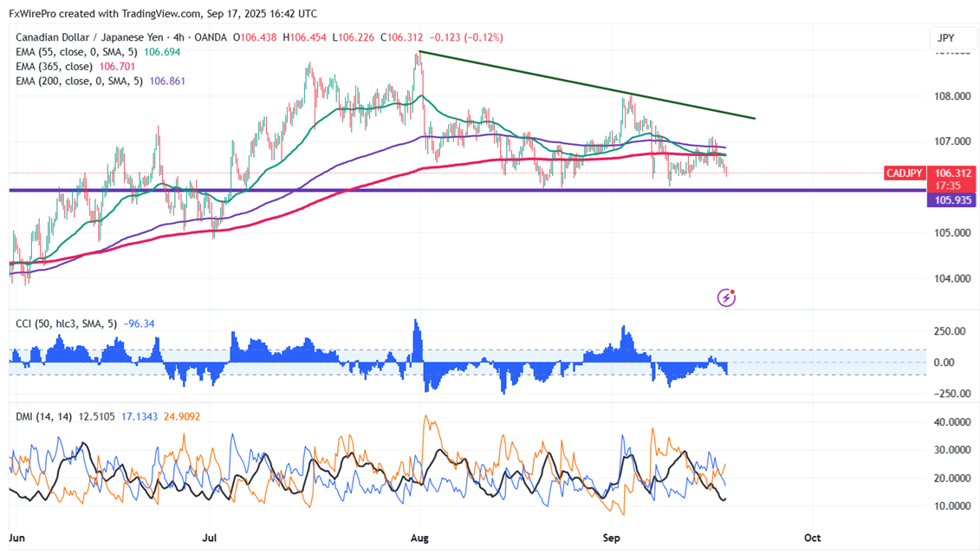Click the EMA 365 value 106.701
This screenshot has height=555, width=980.
117,66
